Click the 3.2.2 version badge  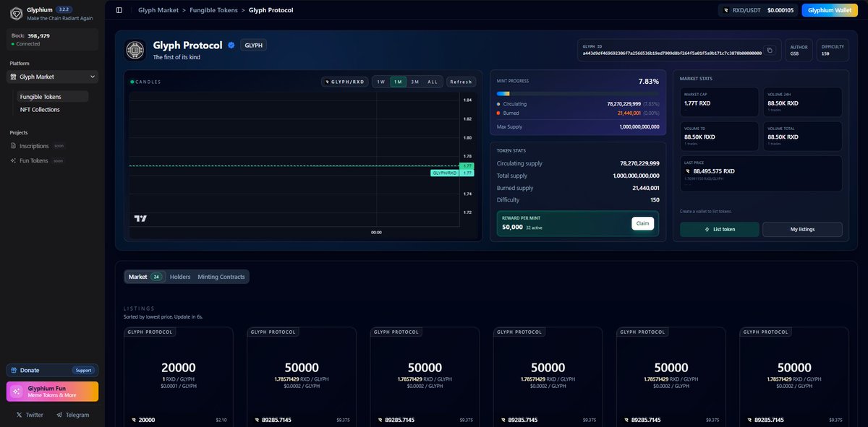pyautogui.click(x=64, y=9)
